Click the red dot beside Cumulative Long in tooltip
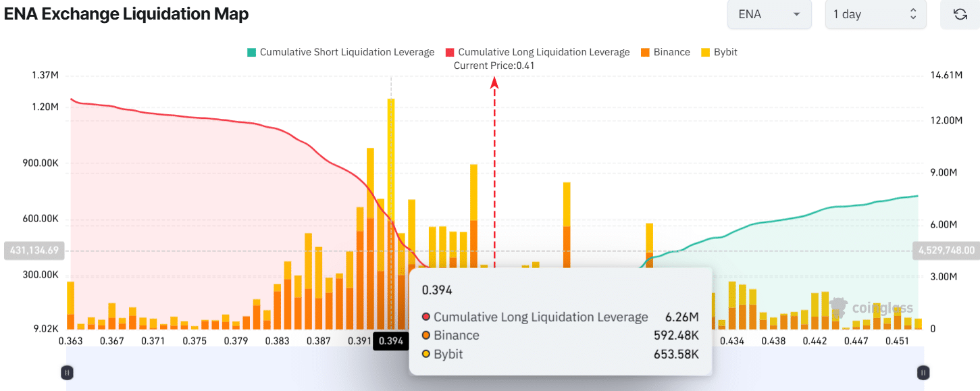 coord(425,317)
